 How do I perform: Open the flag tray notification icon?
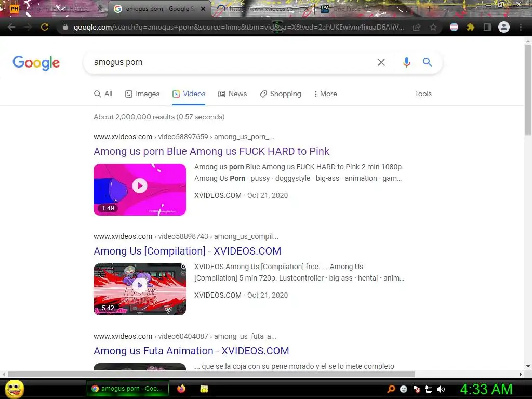pos(416,389)
